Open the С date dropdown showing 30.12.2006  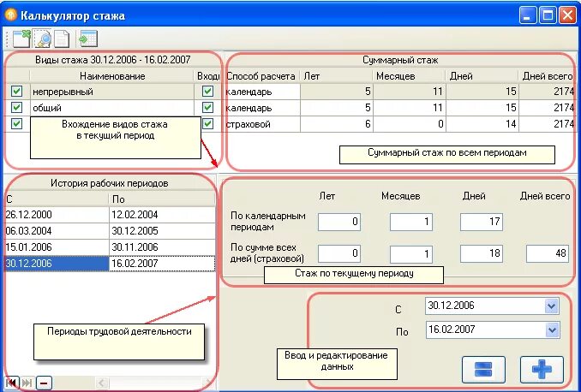[x=551, y=306]
